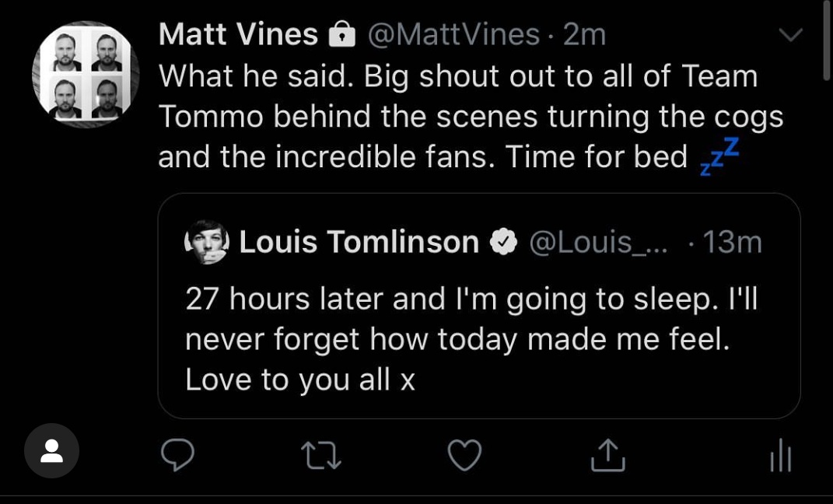Expand the tweet options chevron
The height and width of the screenshot is (504, 833).
click(791, 35)
